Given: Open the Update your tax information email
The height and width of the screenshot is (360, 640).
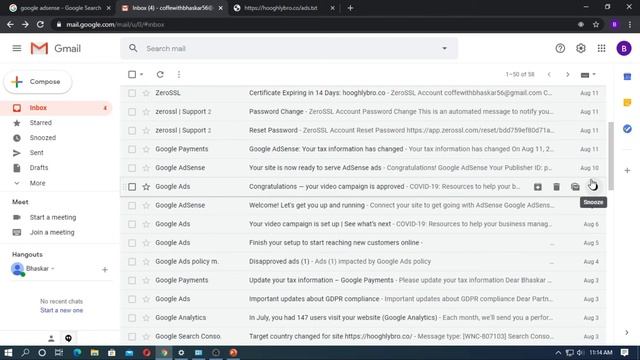Looking at the screenshot, I should point(363,280).
